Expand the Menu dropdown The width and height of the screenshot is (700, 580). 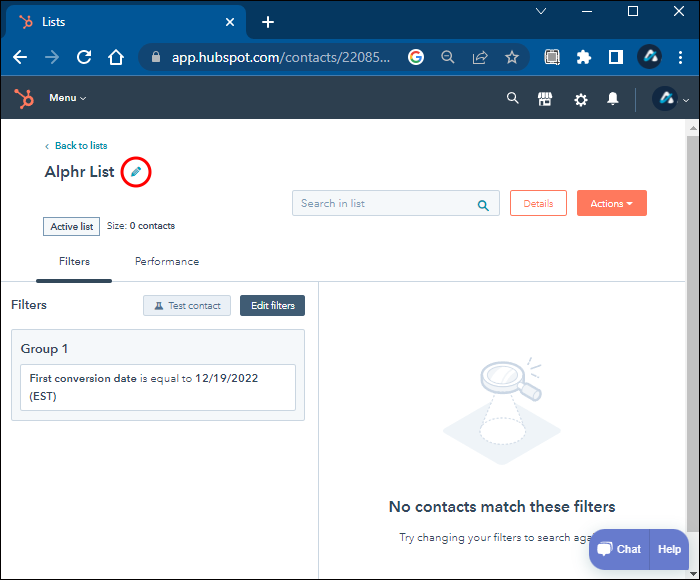[x=67, y=98]
